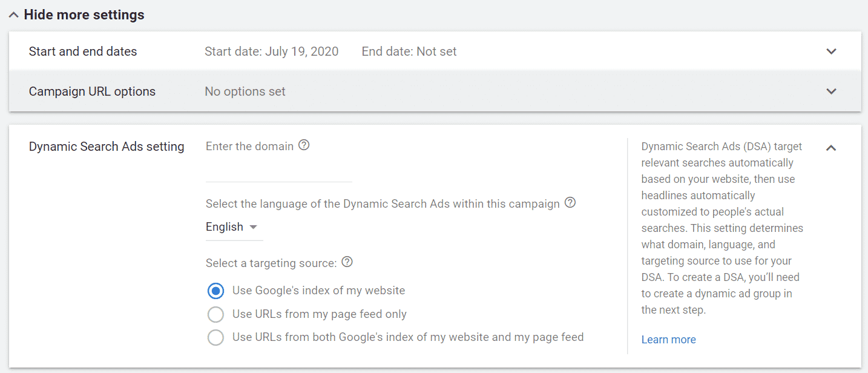Click the "Learn more" link about DSA
Image resolution: width=868 pixels, height=373 pixels.
click(668, 339)
